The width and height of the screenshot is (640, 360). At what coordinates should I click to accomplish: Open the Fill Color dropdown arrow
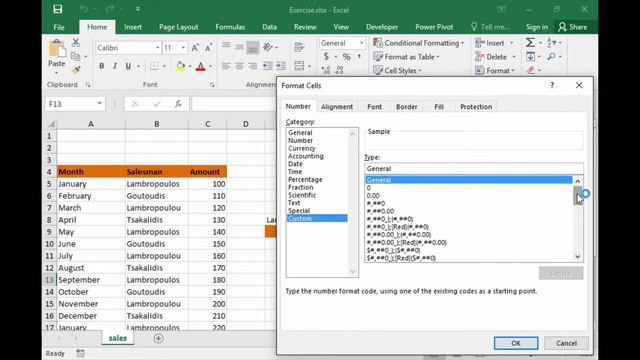(190, 67)
